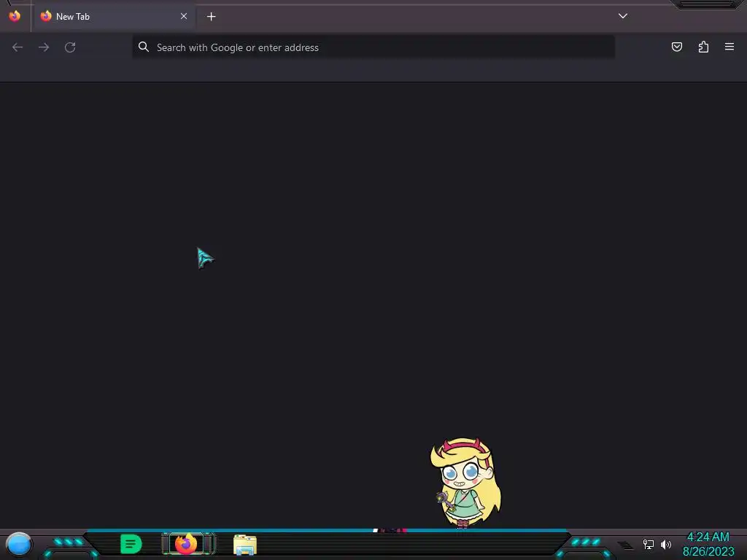Screen dimensions: 747x560
Task: Launch the green chat app in taskbar
Action: point(131,544)
